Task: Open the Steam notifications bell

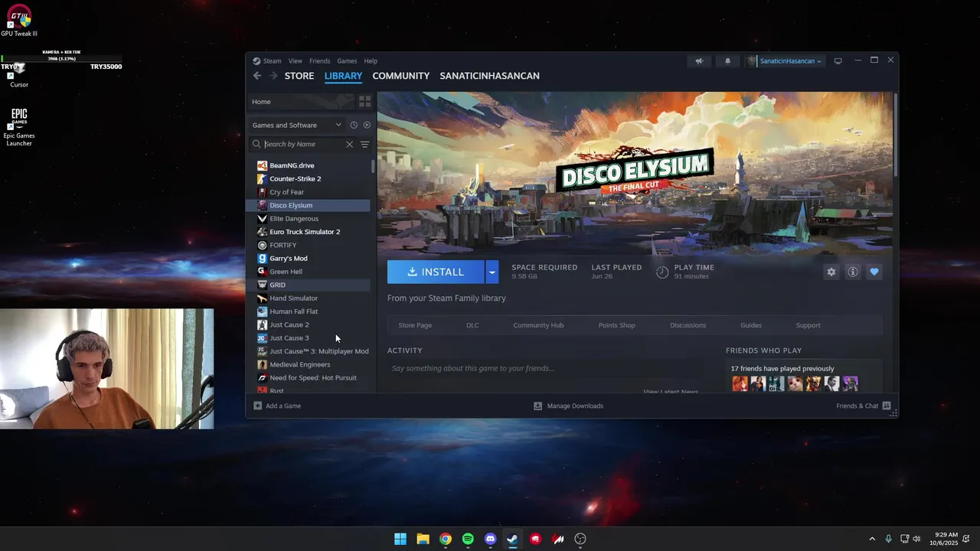Action: pyautogui.click(x=727, y=61)
